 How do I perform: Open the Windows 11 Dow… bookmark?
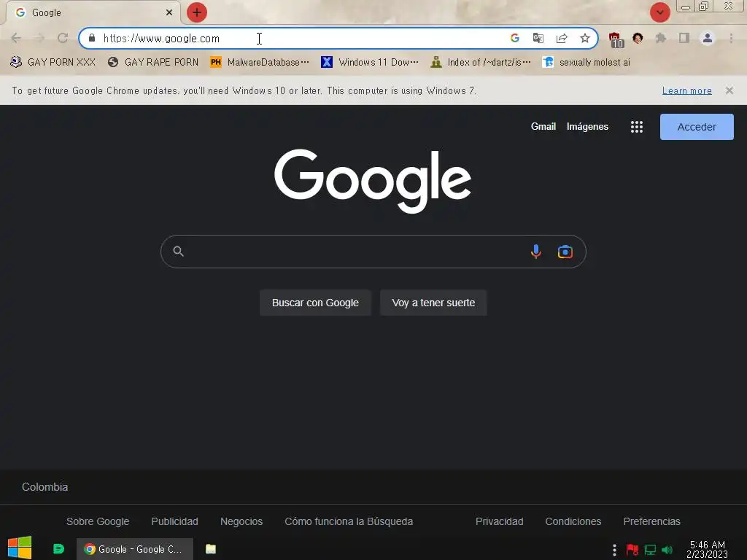[370, 63]
